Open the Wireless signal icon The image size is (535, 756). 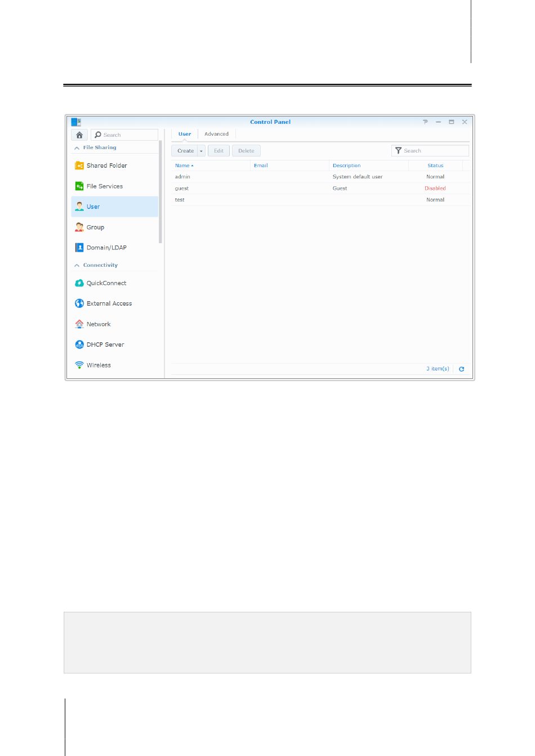coord(79,365)
